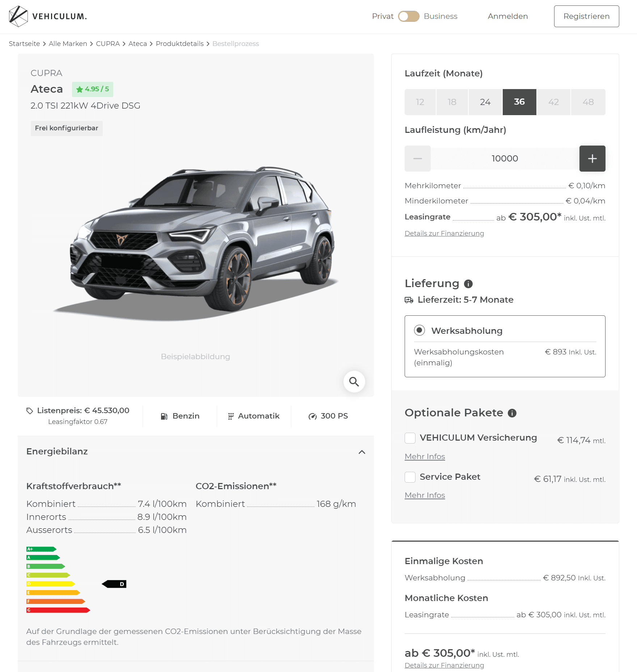
Task: Select 48 months Laufzeit
Action: coord(588,102)
